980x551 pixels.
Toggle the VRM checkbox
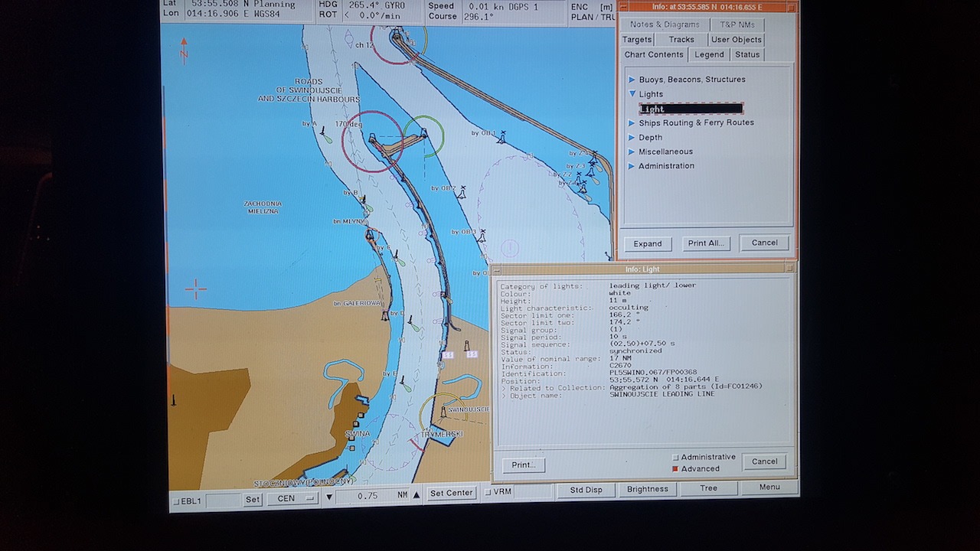[488, 492]
